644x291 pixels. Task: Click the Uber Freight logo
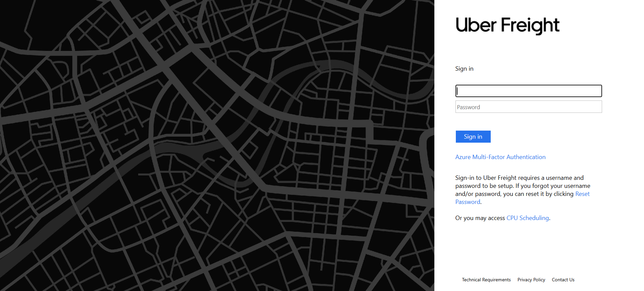pyautogui.click(x=507, y=25)
